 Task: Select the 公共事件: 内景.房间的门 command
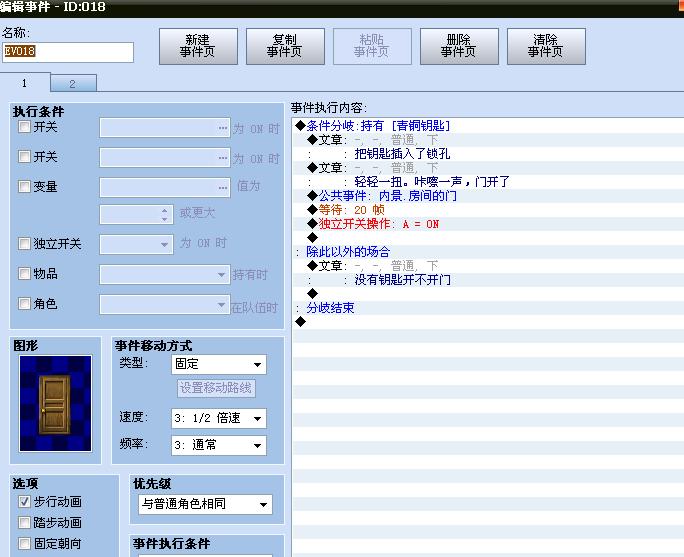click(x=488, y=196)
